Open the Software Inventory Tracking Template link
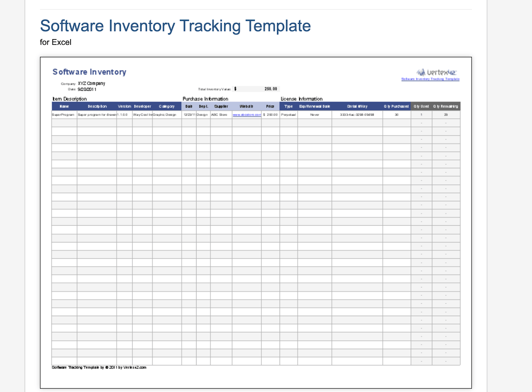532x392 pixels. pyautogui.click(x=430, y=79)
